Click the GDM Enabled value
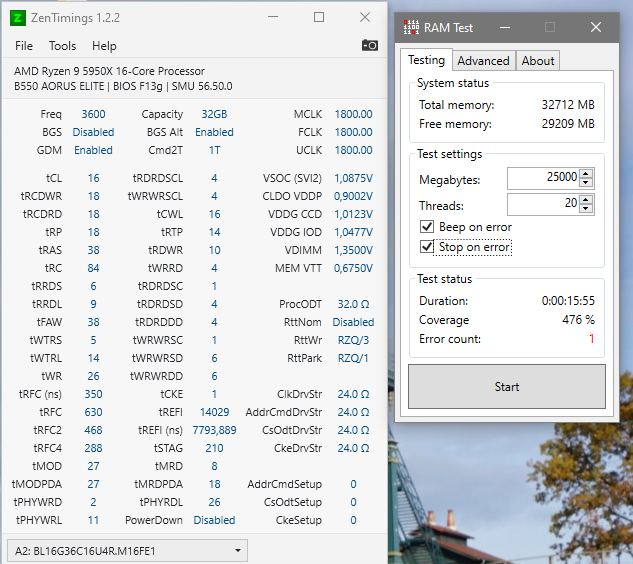 pyautogui.click(x=93, y=150)
